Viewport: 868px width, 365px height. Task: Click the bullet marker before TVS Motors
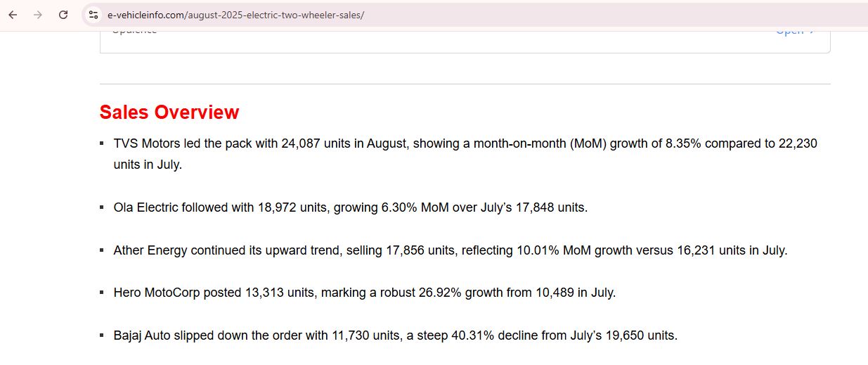[x=103, y=144]
